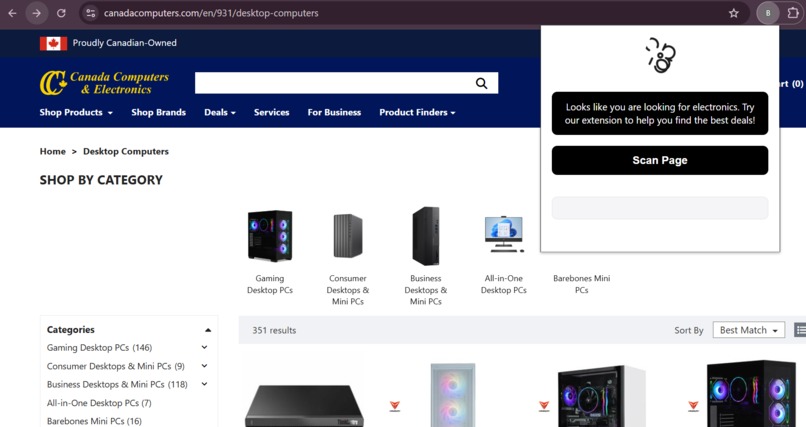Go to Services menu item
This screenshot has width=806, height=427.
271,112
